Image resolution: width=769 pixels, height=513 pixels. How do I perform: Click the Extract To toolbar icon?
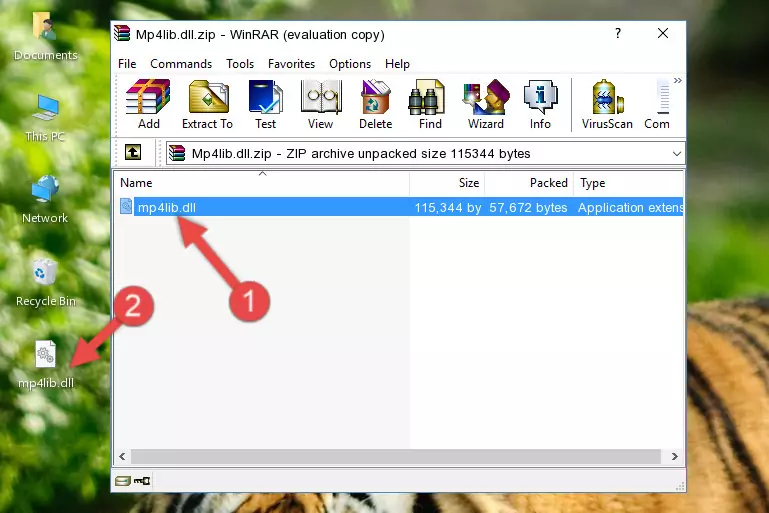[207, 104]
